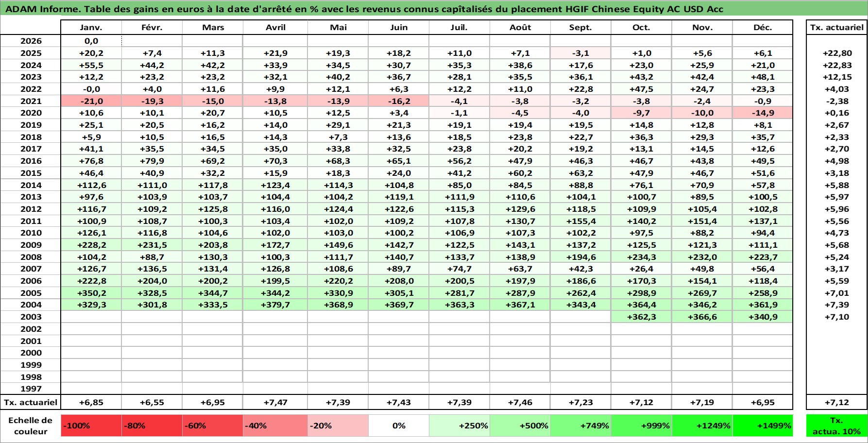868x443 pixels.
Task: Click the Févr. column header
Action: 152,28
